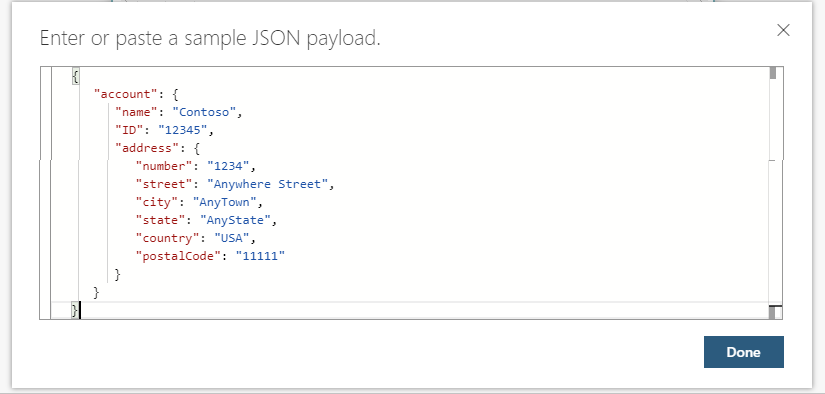Viewport: 825px width, 394px height.
Task: Click the "address" key text
Action: 147,149
